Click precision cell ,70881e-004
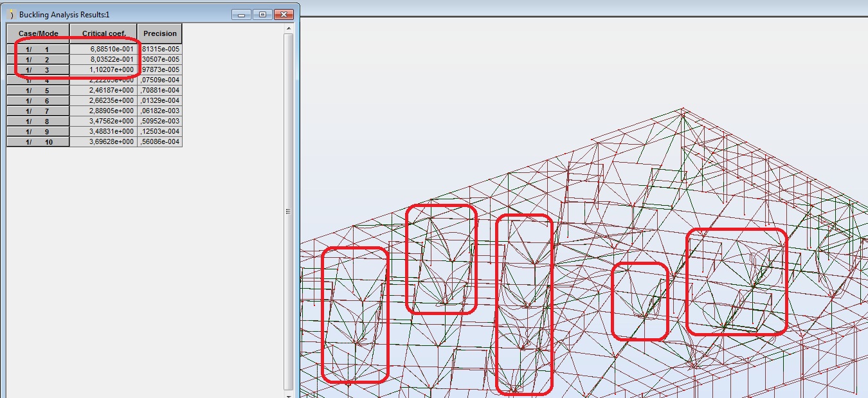The height and width of the screenshot is (398, 868). coord(160,90)
